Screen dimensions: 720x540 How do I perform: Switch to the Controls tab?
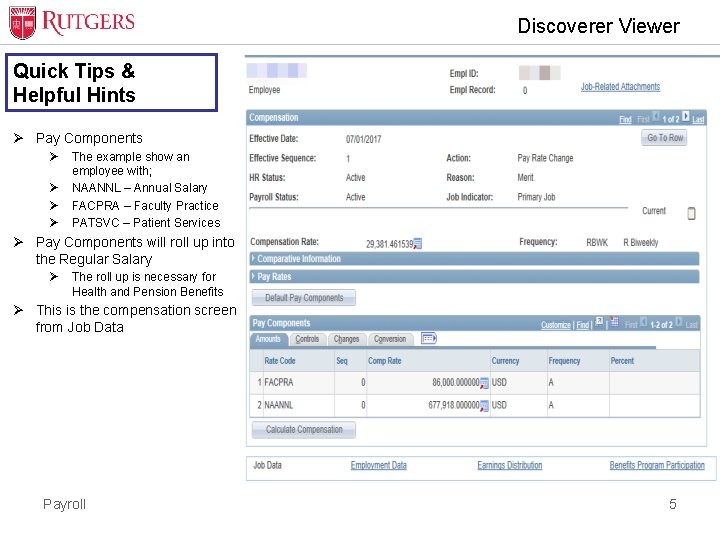pyautogui.click(x=307, y=339)
